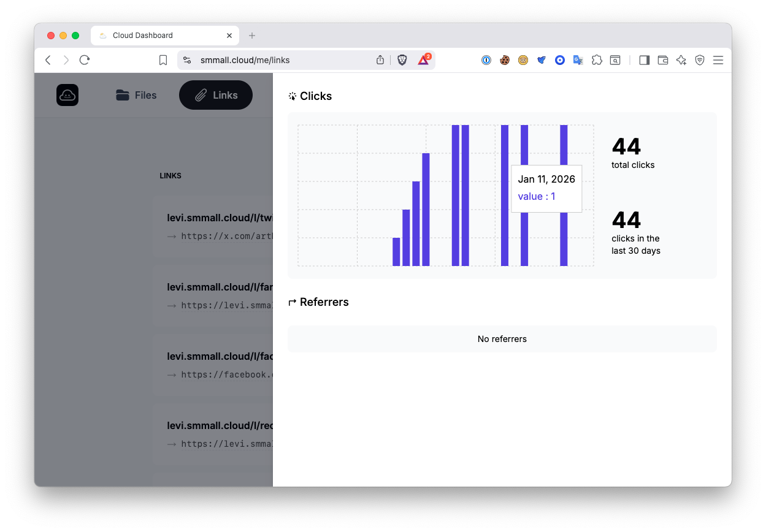Screen dimensions: 766x532
Task: Close the Cloud Dashboard tab
Action: tap(229, 36)
